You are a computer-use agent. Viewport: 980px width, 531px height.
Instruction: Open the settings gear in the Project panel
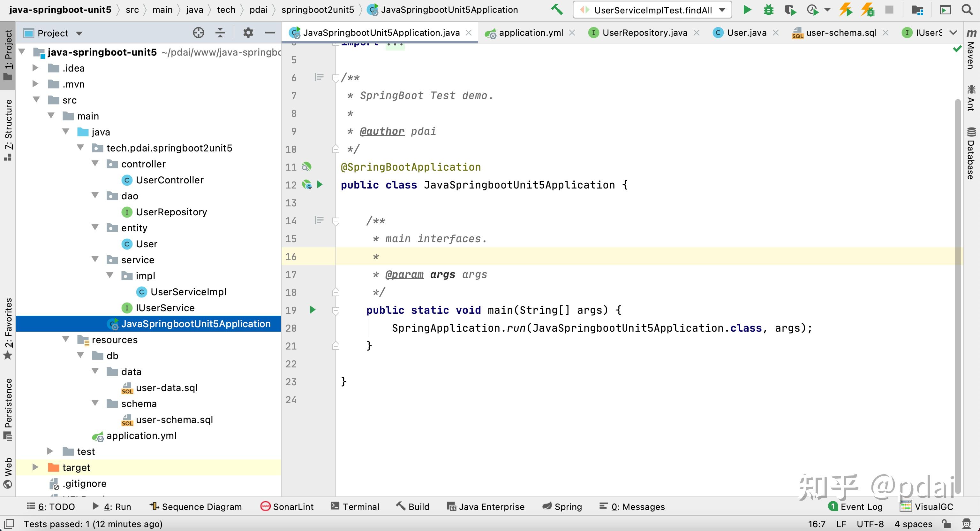pos(248,33)
